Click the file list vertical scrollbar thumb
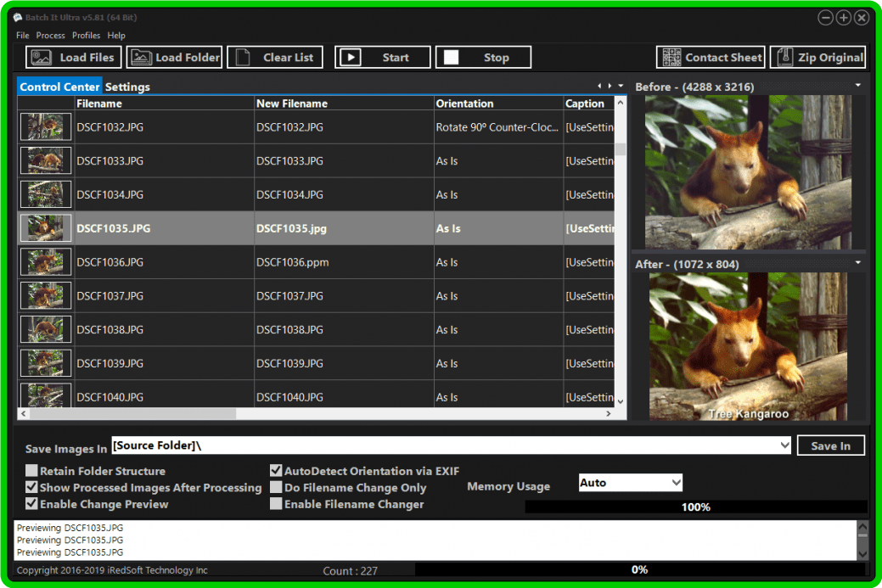882x588 pixels. click(621, 149)
